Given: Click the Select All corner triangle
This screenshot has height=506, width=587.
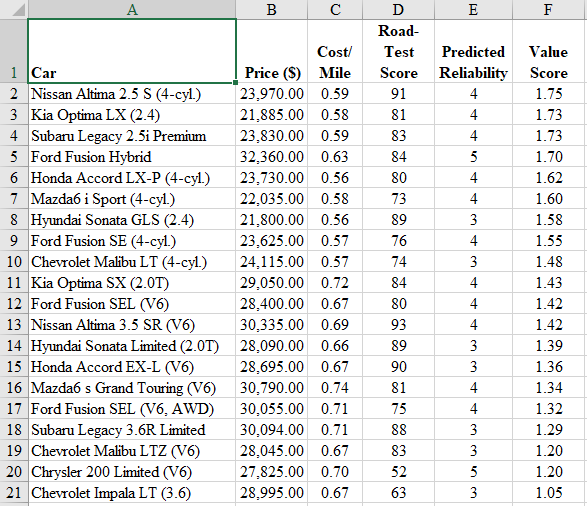Looking at the screenshot, I should point(19,10).
